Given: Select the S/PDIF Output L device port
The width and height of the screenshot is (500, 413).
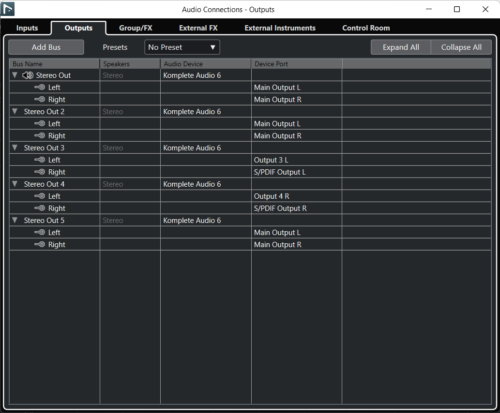Looking at the screenshot, I should tap(280, 172).
